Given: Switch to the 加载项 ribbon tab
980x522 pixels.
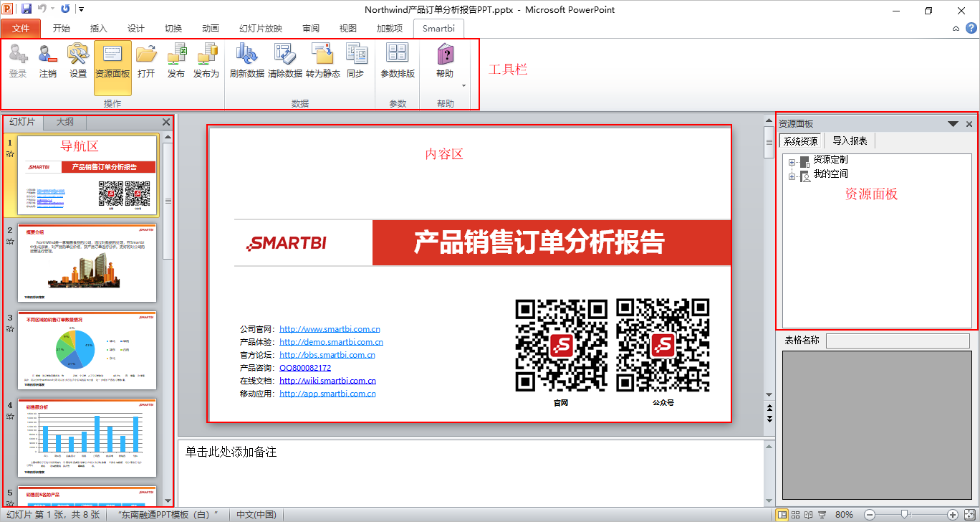Looking at the screenshot, I should 390,29.
